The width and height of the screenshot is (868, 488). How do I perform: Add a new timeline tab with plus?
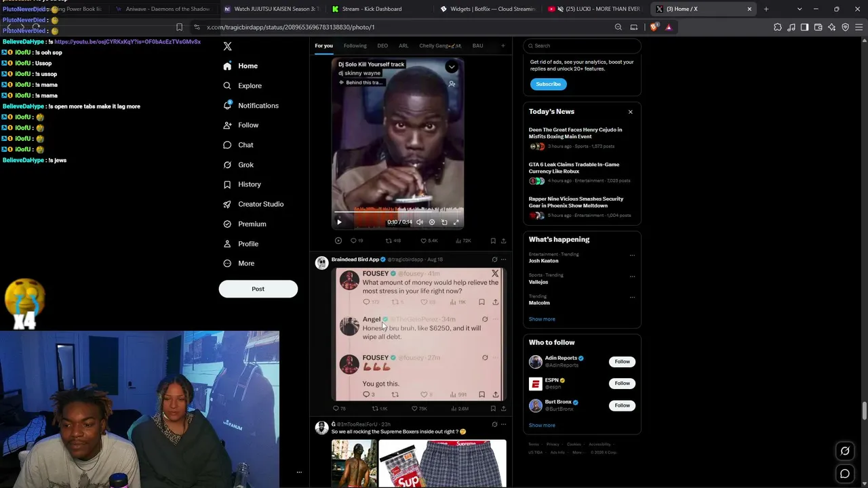[502, 46]
